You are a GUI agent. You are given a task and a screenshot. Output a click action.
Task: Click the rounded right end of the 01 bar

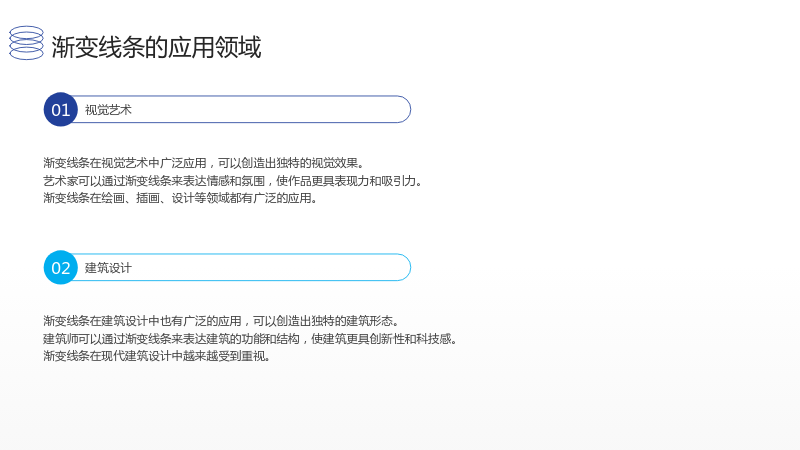tap(403, 109)
